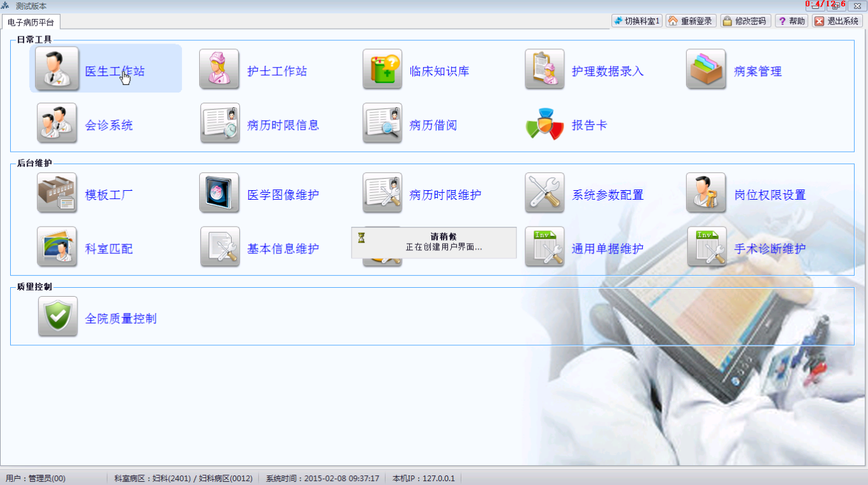Click the 科室病区 status bar entry

(183, 478)
